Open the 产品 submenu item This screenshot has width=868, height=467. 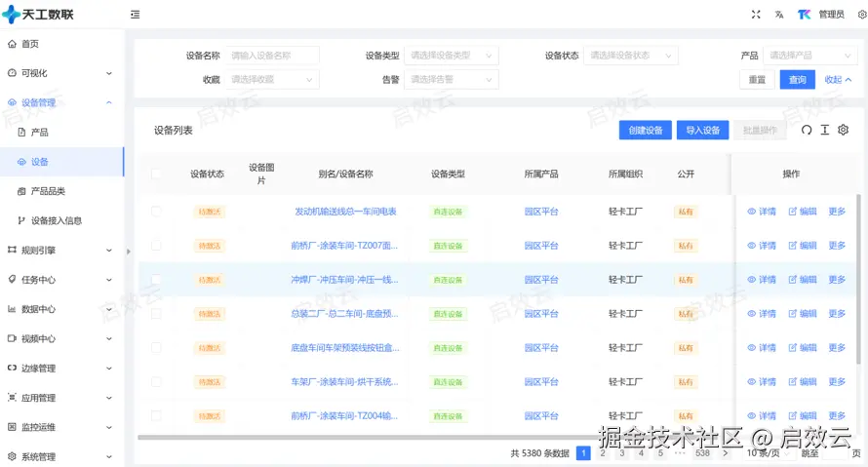point(60,133)
